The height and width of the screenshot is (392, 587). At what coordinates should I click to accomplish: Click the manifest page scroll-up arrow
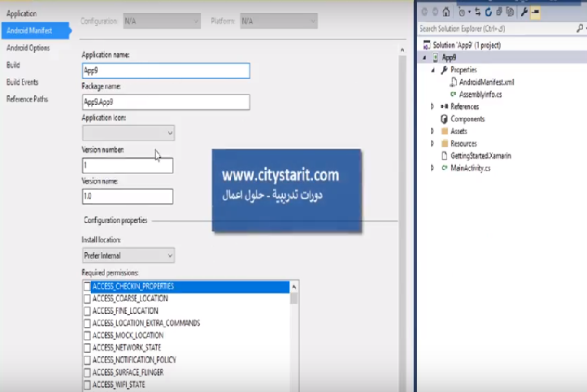click(x=402, y=50)
